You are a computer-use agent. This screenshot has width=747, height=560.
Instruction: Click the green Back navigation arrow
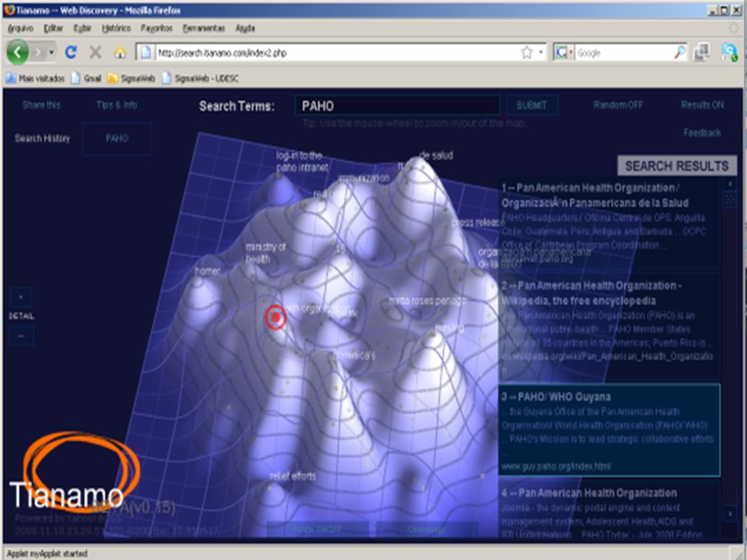(18, 52)
